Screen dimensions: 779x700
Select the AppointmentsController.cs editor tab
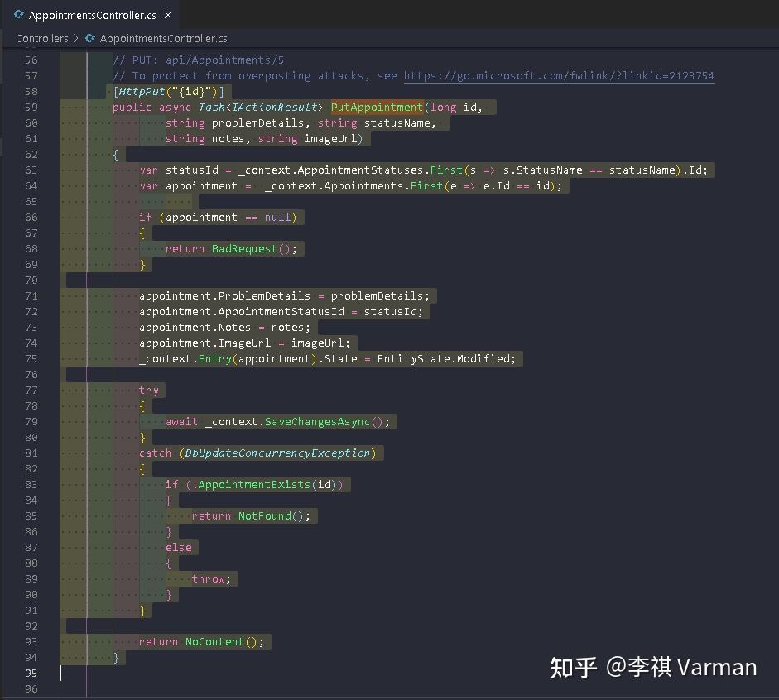93,15
